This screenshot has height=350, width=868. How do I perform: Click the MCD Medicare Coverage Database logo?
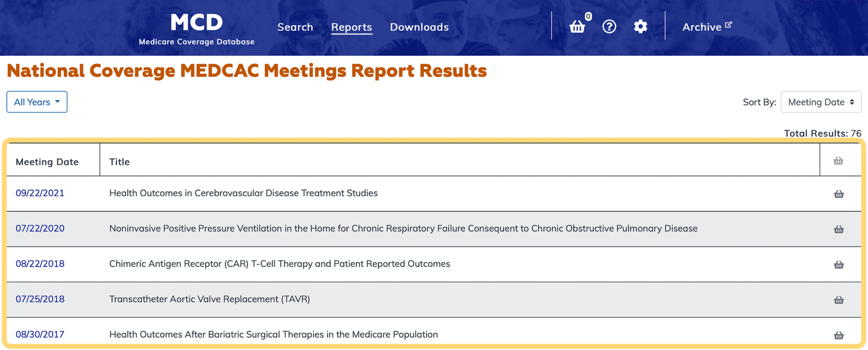click(196, 29)
